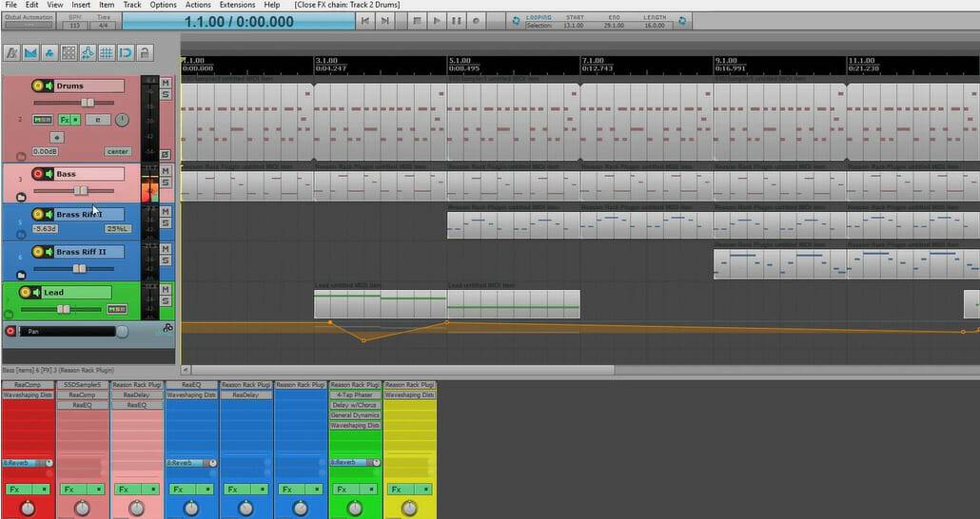Open the Extensions menu
This screenshot has width=980, height=519.
click(x=237, y=5)
